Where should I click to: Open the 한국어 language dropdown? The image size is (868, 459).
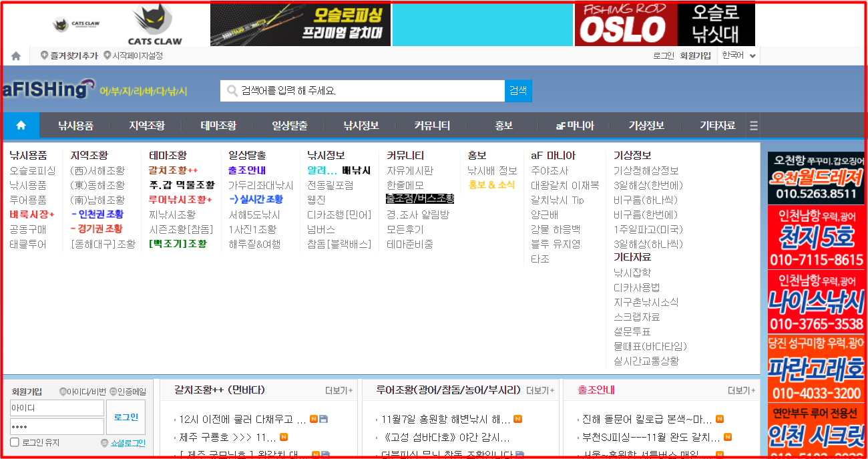coord(738,56)
